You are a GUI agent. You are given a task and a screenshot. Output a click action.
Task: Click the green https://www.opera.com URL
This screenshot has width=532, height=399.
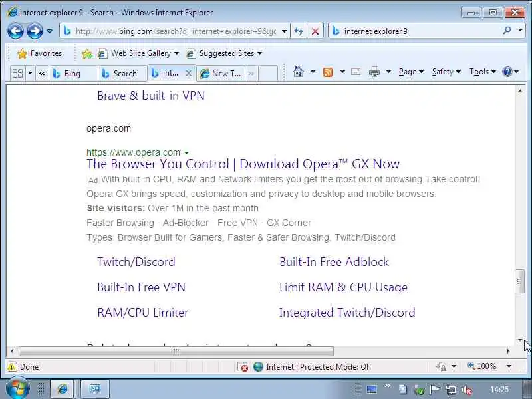[134, 152]
